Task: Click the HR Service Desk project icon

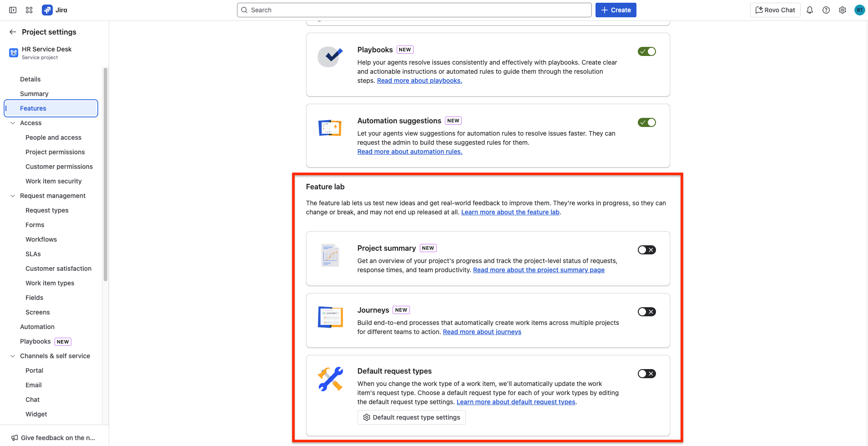Action: tap(14, 53)
